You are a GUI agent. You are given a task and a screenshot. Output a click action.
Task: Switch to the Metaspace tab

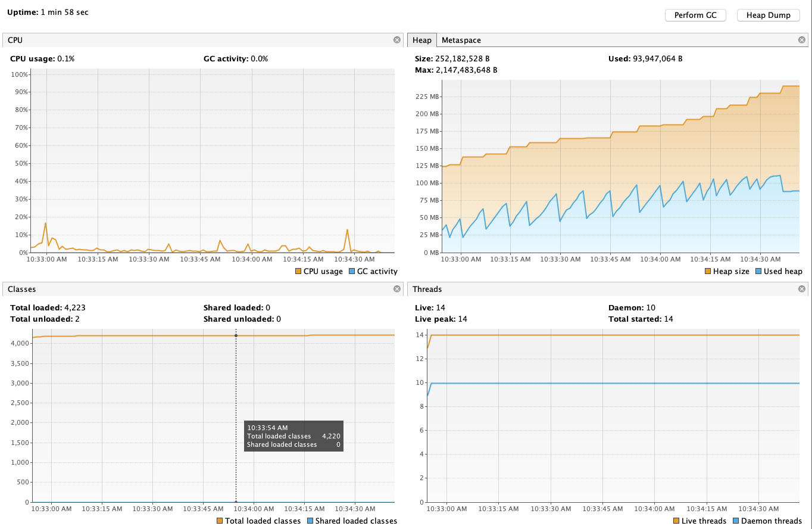461,40
